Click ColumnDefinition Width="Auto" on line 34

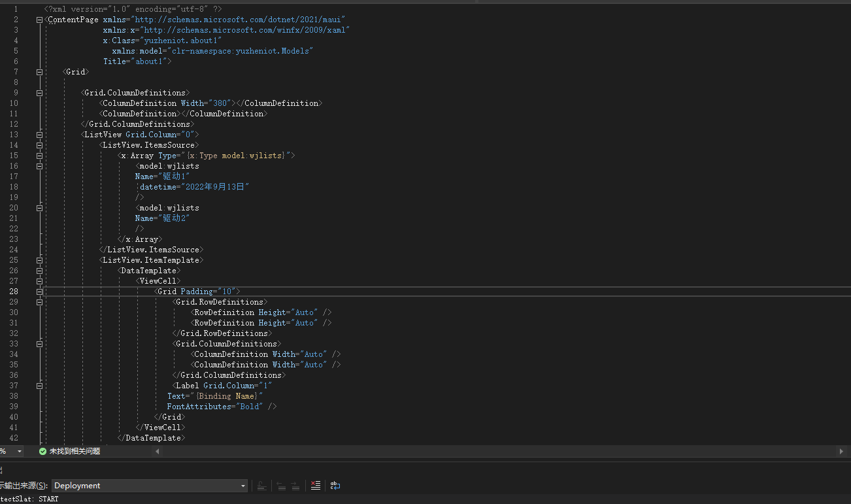(266, 354)
